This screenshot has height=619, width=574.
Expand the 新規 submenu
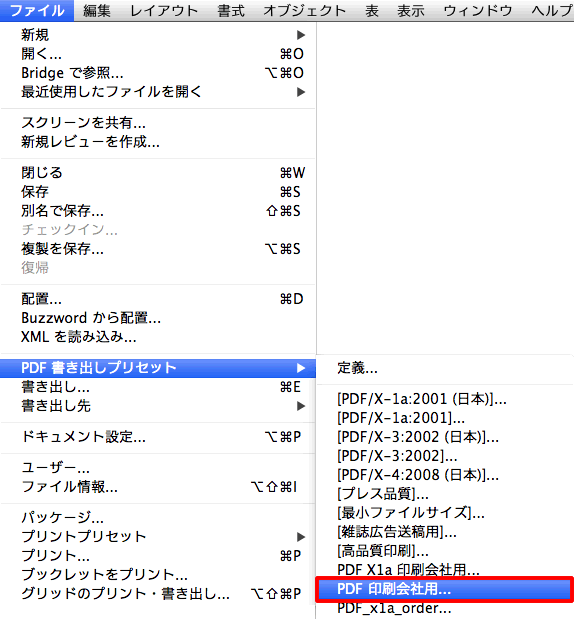[x=158, y=35]
